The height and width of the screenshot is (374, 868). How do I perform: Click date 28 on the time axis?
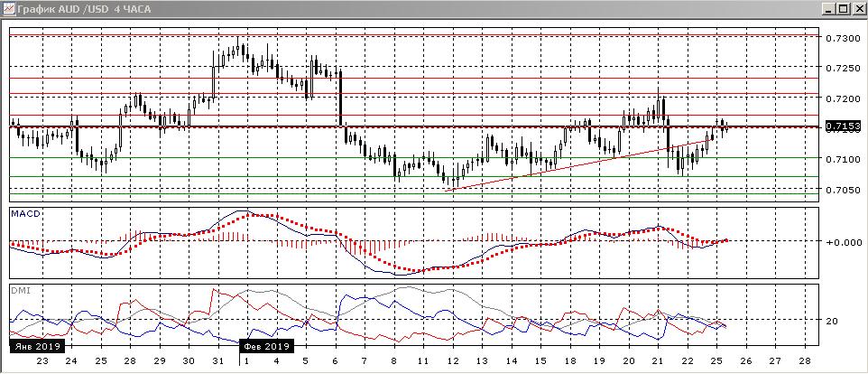[129, 360]
